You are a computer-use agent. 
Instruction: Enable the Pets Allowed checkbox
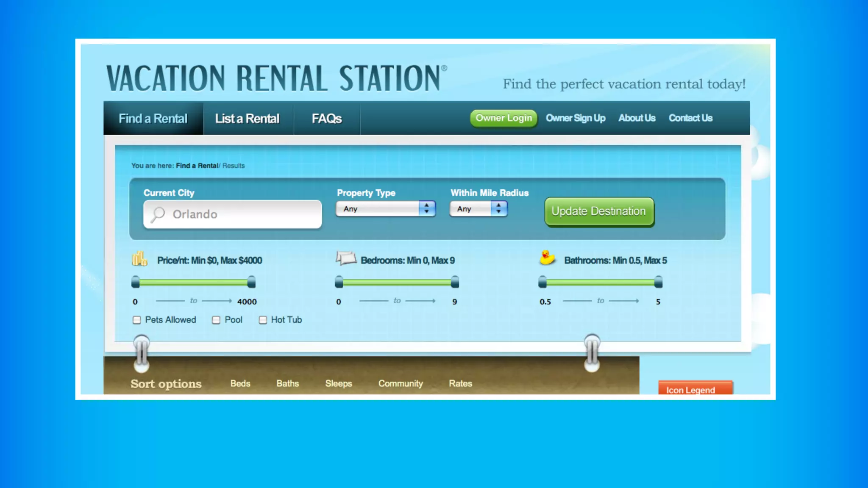coord(136,320)
